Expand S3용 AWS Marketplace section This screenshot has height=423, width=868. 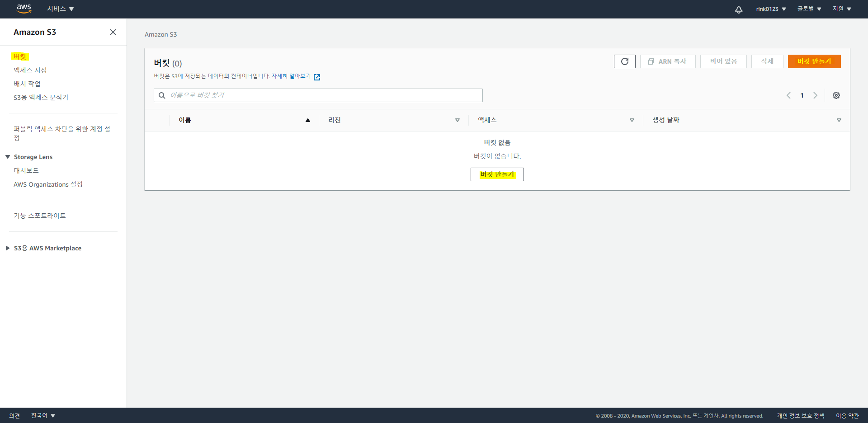pyautogui.click(x=8, y=248)
